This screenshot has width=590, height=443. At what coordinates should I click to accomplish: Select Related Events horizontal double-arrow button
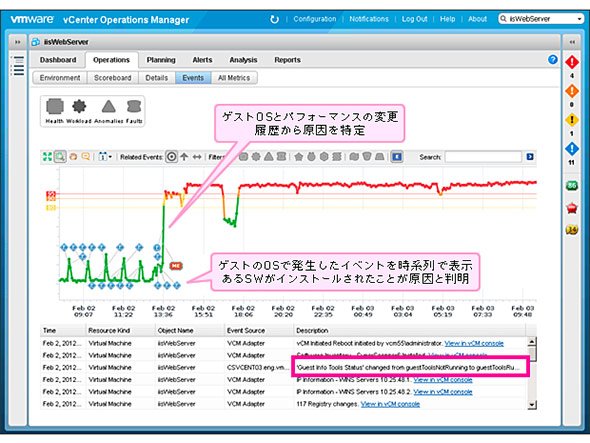(197, 157)
